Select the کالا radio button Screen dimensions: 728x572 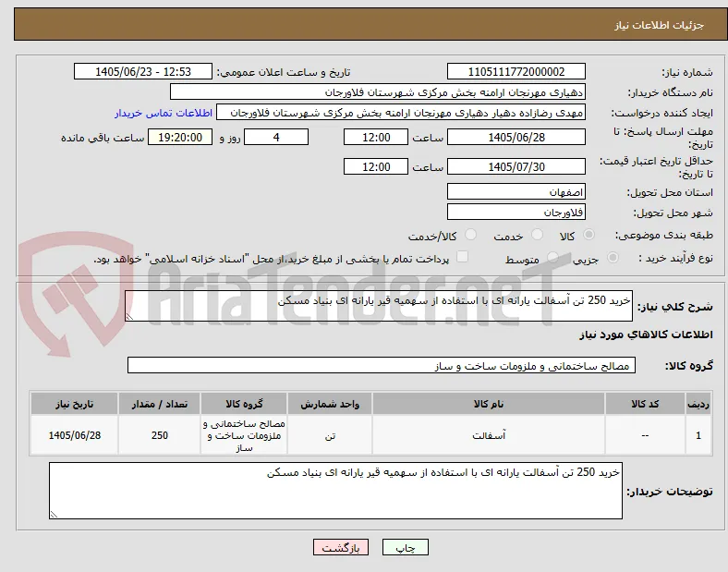588,235
